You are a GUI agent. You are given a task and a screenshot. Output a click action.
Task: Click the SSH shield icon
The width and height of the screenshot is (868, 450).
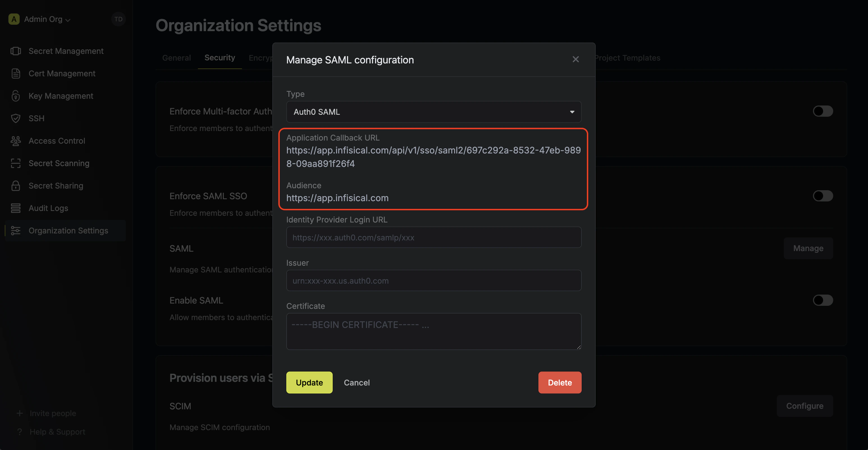pyautogui.click(x=15, y=119)
